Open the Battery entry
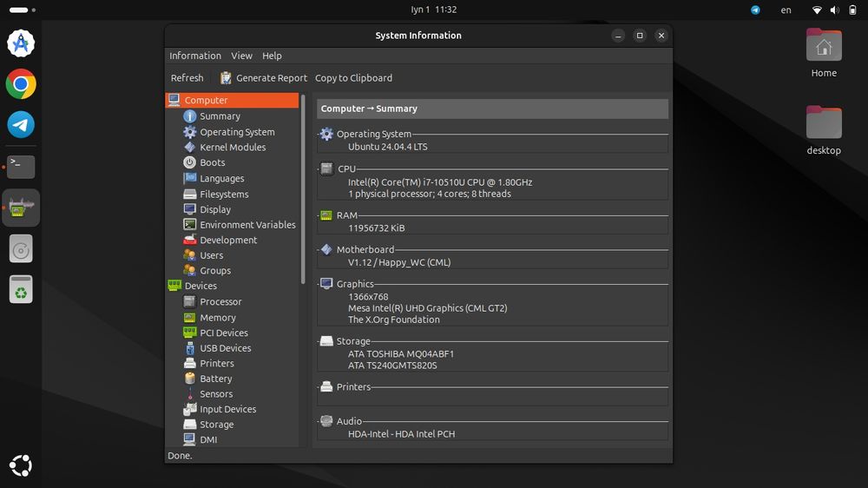Image resolution: width=868 pixels, height=488 pixels. click(x=216, y=379)
